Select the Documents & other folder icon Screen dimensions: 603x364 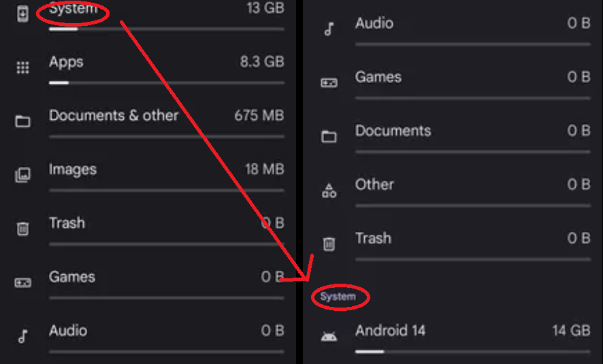[x=22, y=122]
